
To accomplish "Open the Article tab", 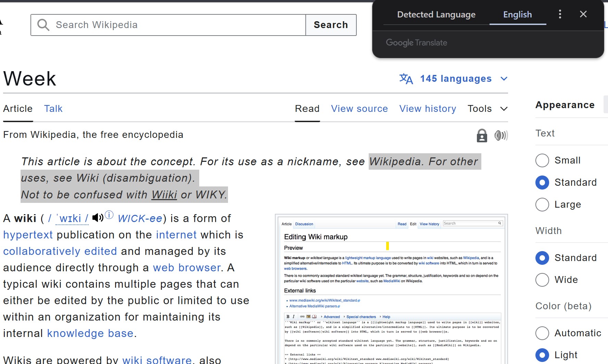I will (18, 109).
